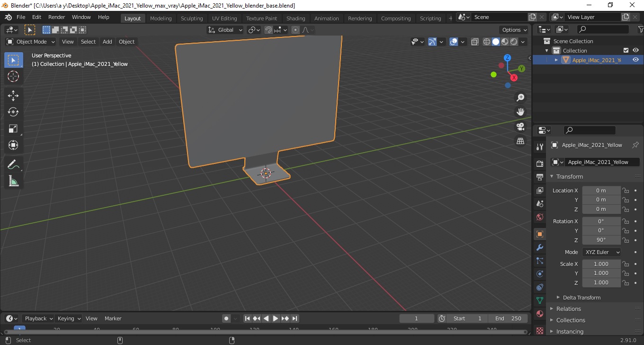Switch to Shading workspace tab

click(295, 18)
